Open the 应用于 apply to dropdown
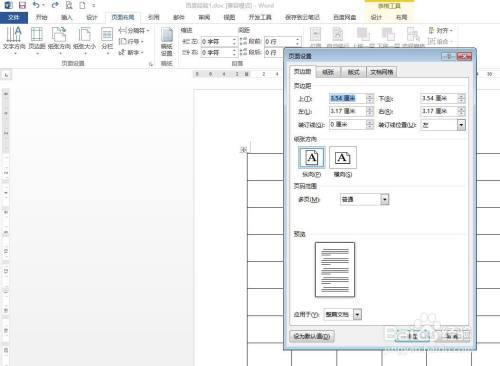This screenshot has height=366, width=500. (x=357, y=314)
